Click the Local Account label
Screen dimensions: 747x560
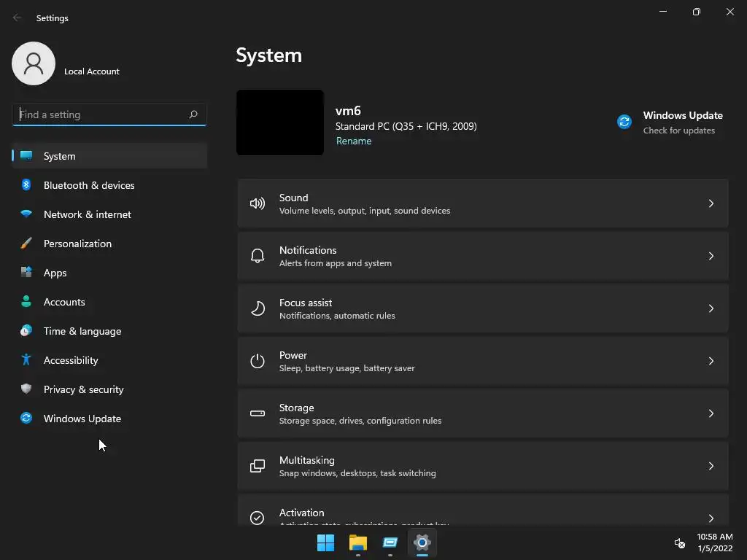pyautogui.click(x=91, y=71)
